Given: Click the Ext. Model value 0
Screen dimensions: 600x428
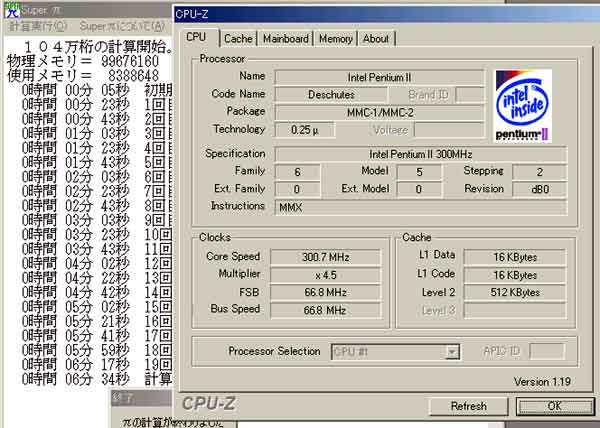Looking at the screenshot, I should 419,189.
